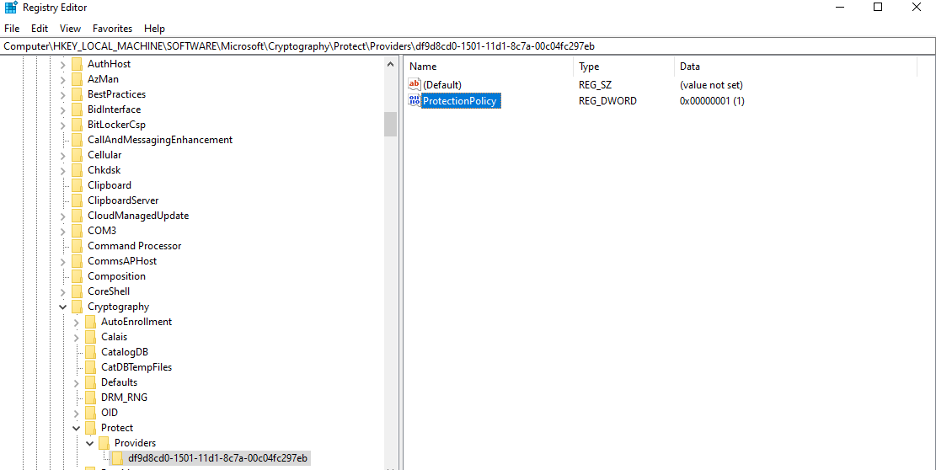Screen dimensions: 936x470
Task: Expand the AuthHost key arrow
Action: (63, 64)
